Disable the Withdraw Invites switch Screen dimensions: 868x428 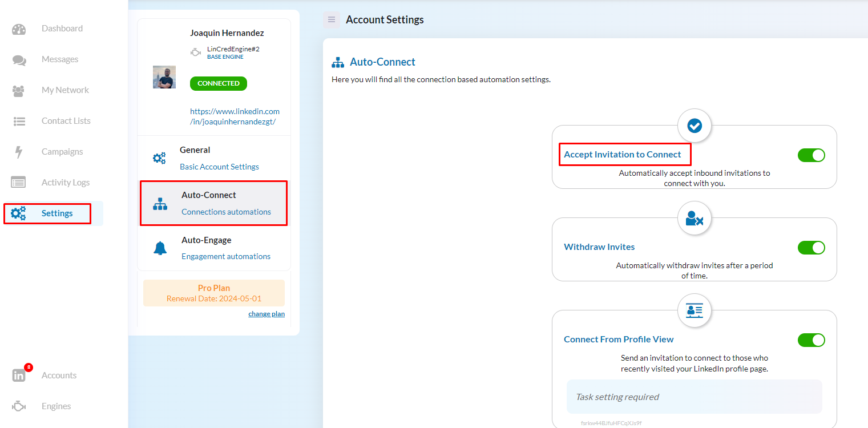(812, 248)
